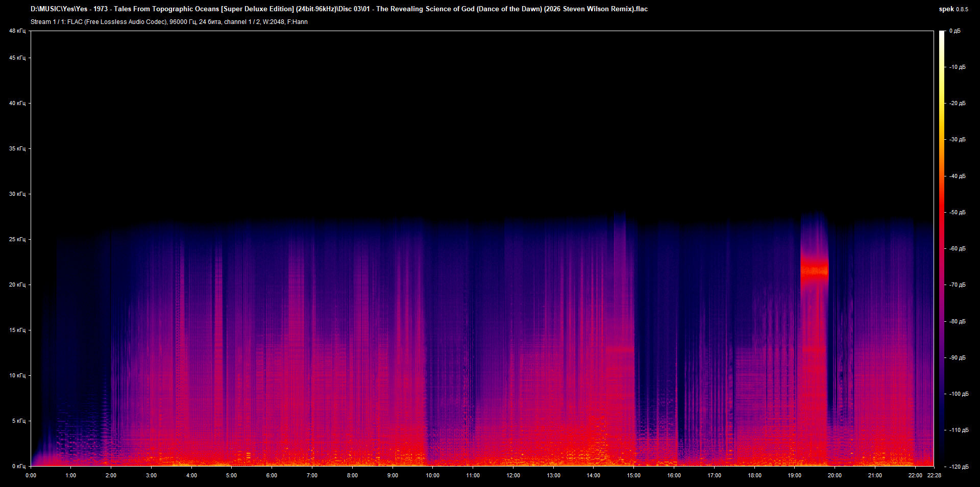Click the bright red 22 kHz burst near 19:30

point(814,271)
